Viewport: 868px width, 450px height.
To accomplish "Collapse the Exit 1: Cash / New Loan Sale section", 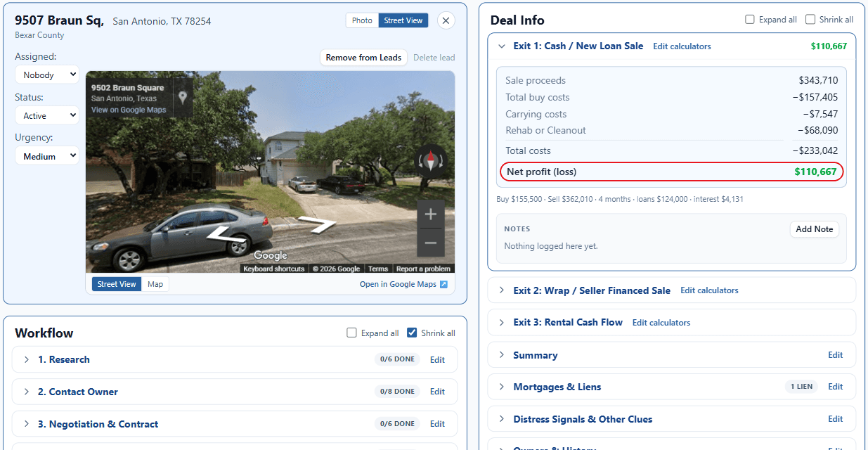I will tap(502, 46).
